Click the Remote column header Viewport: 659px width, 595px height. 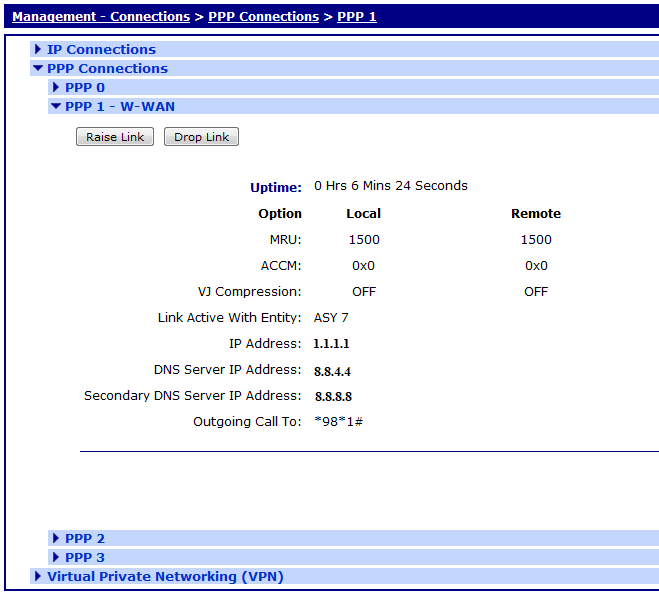tap(535, 213)
